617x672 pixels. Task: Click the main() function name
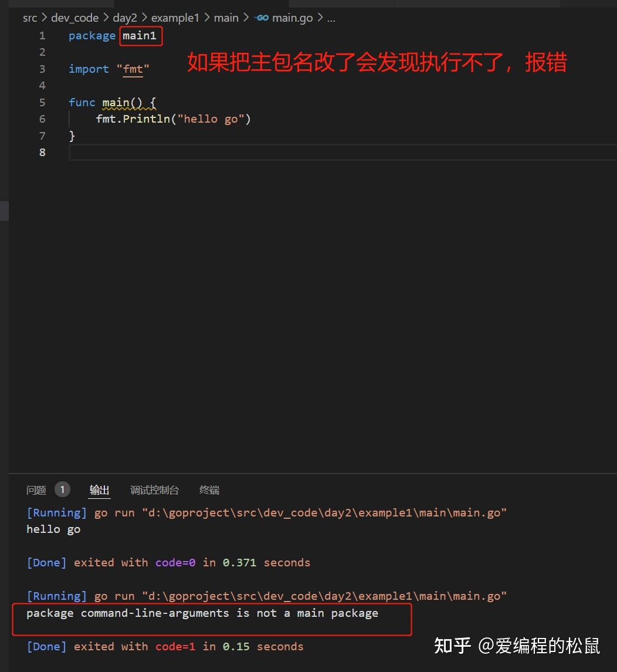114,102
